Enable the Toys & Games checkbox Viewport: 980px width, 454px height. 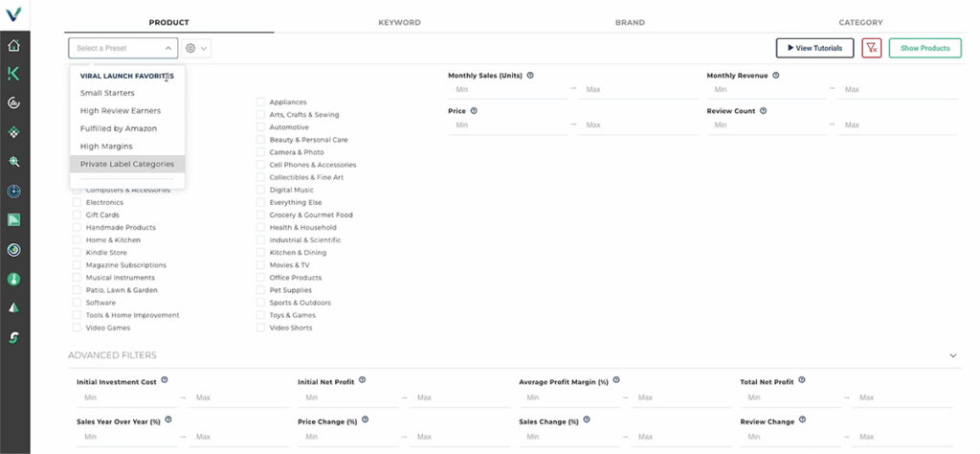click(x=260, y=315)
